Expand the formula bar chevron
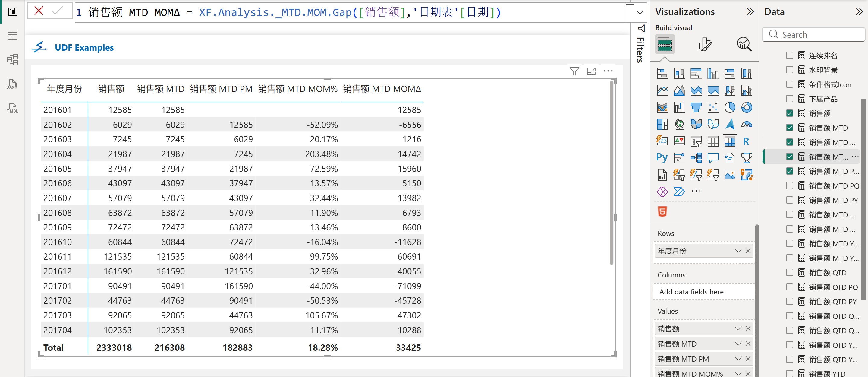 (640, 13)
